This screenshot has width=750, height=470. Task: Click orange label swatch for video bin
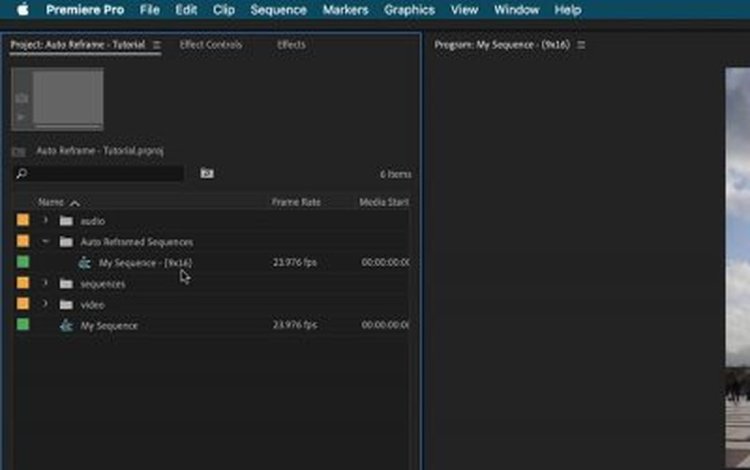pos(22,304)
